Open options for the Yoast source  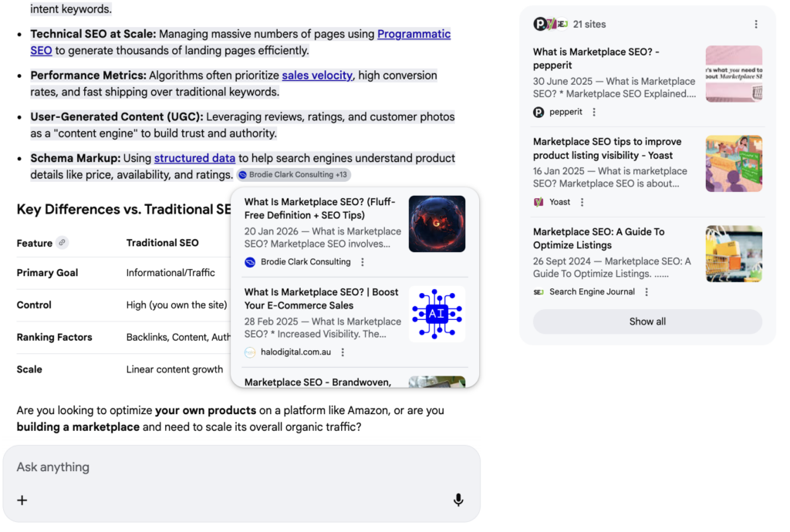582,202
